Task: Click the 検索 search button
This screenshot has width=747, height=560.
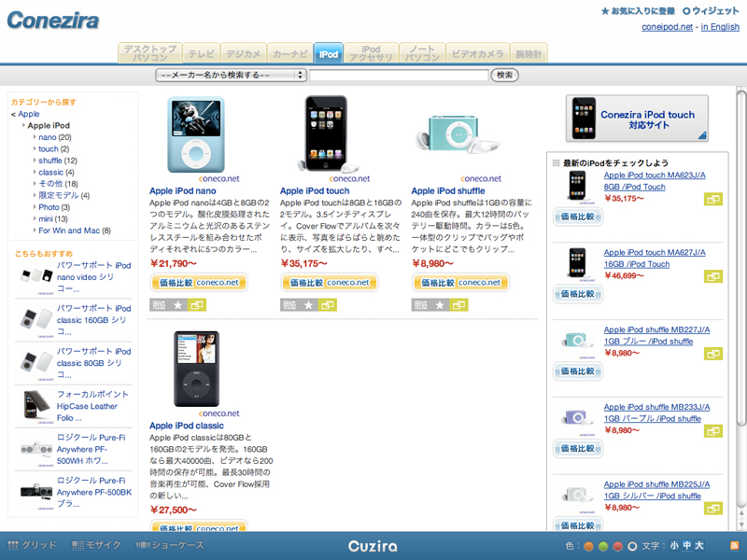Action: click(x=504, y=76)
